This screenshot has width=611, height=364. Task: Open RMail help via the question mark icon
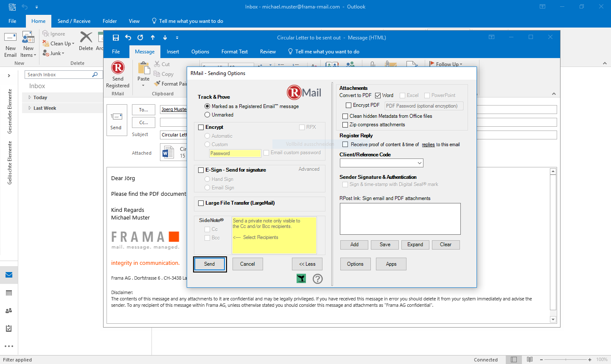point(318,278)
